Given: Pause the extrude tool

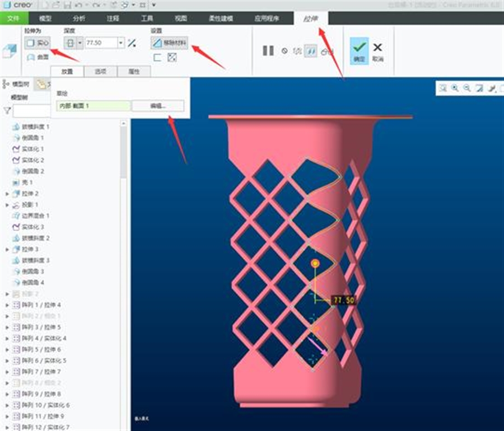Looking at the screenshot, I should tap(268, 51).
